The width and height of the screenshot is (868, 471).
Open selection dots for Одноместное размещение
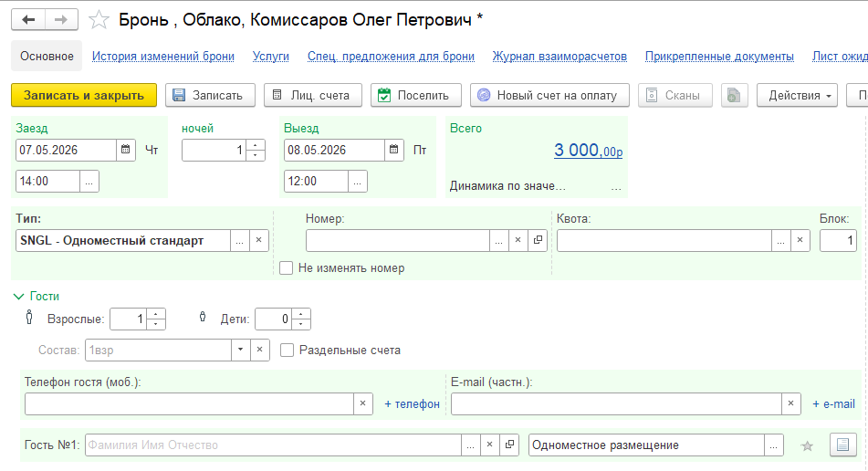[x=773, y=445]
